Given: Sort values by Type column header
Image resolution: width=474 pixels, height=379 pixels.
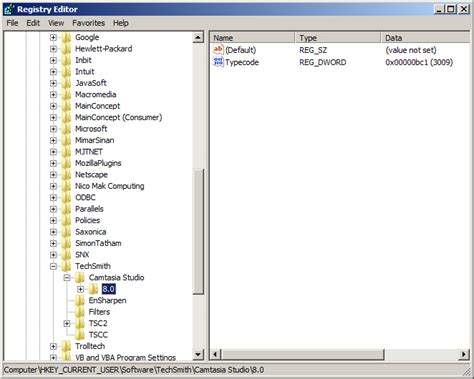Looking at the screenshot, I should (x=338, y=38).
